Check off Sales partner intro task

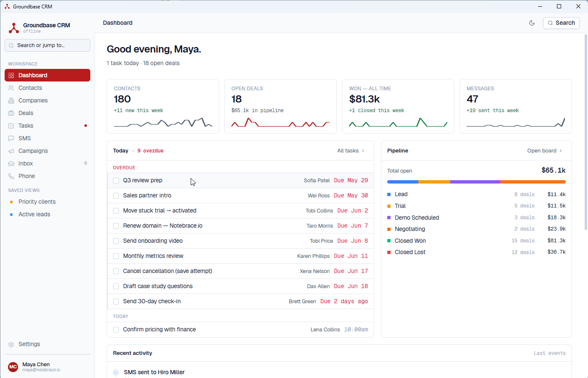116,196
